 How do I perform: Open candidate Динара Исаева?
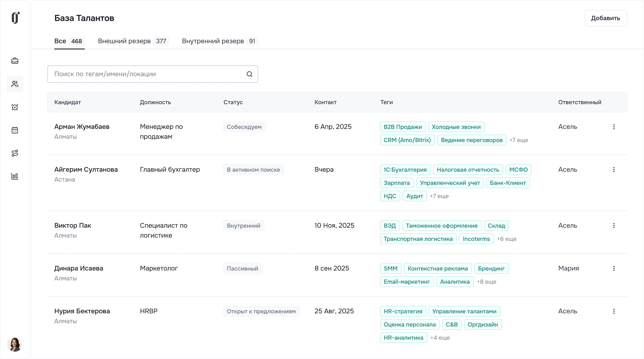tap(79, 268)
